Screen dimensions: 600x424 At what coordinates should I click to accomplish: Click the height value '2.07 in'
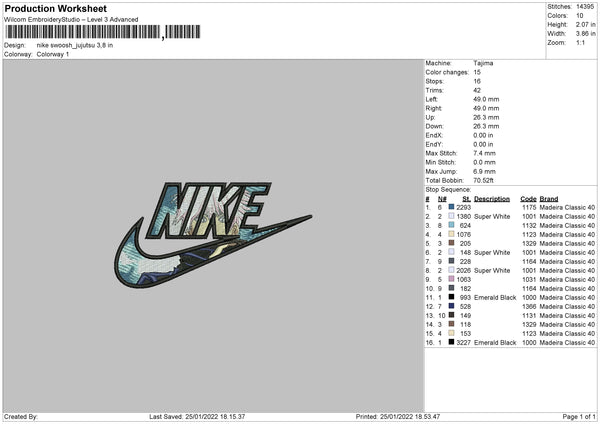point(585,24)
